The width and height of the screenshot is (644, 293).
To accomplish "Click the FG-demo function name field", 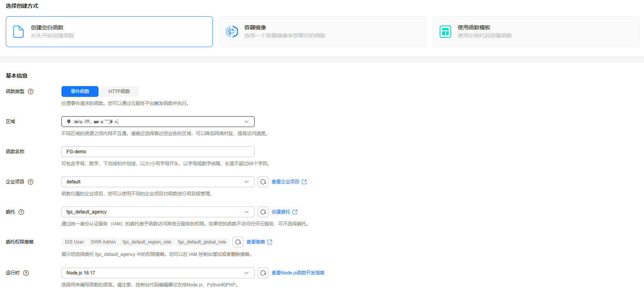I will click(x=158, y=152).
